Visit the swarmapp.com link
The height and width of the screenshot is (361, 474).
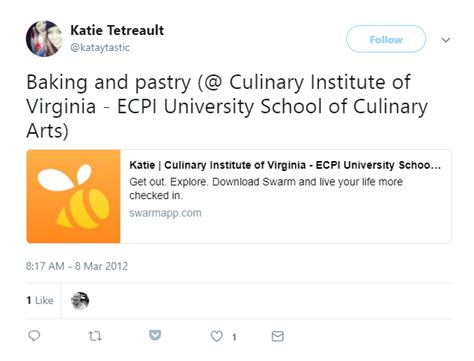click(165, 213)
